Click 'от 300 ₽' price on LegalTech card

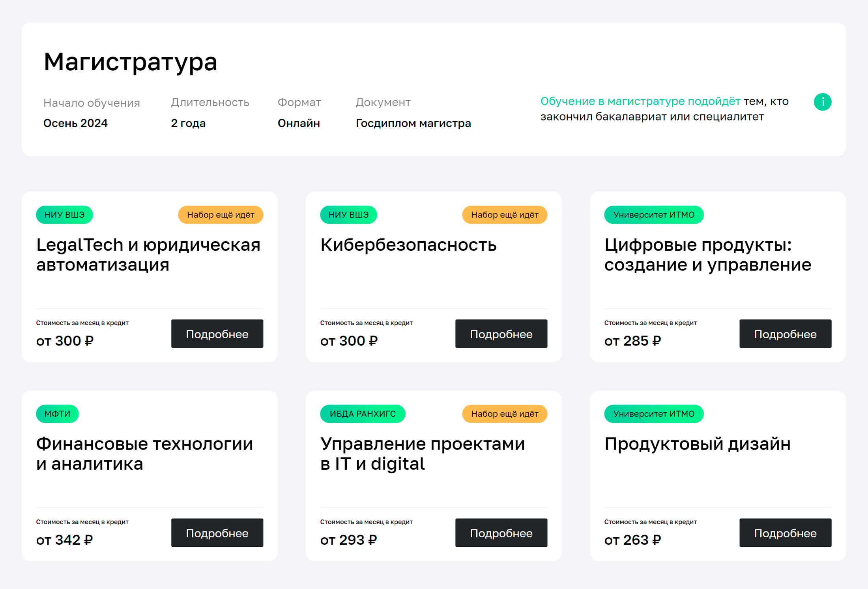pyautogui.click(x=65, y=341)
